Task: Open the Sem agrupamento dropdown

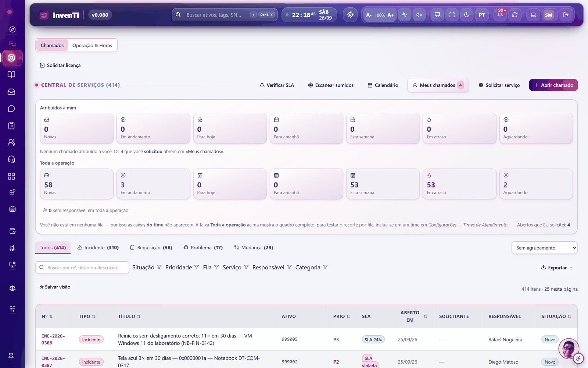Action: pyautogui.click(x=544, y=248)
